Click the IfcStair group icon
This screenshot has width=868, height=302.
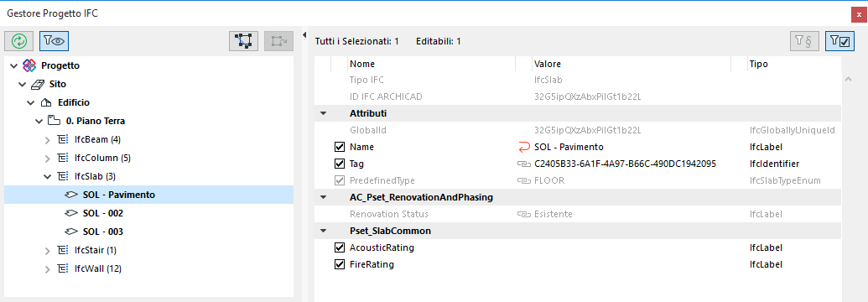click(64, 251)
